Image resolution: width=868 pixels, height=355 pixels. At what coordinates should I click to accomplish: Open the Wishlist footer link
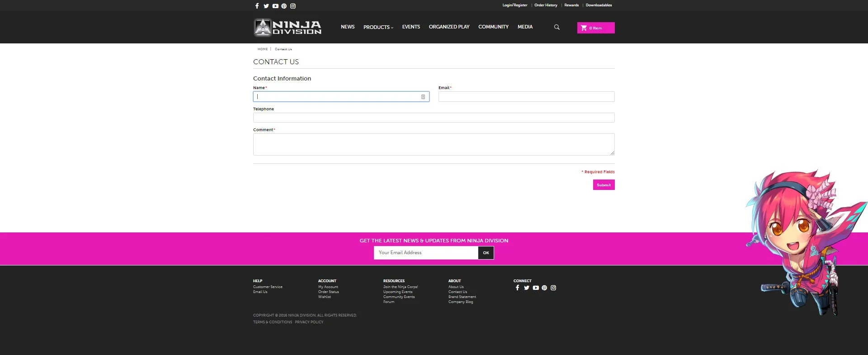pyautogui.click(x=325, y=297)
